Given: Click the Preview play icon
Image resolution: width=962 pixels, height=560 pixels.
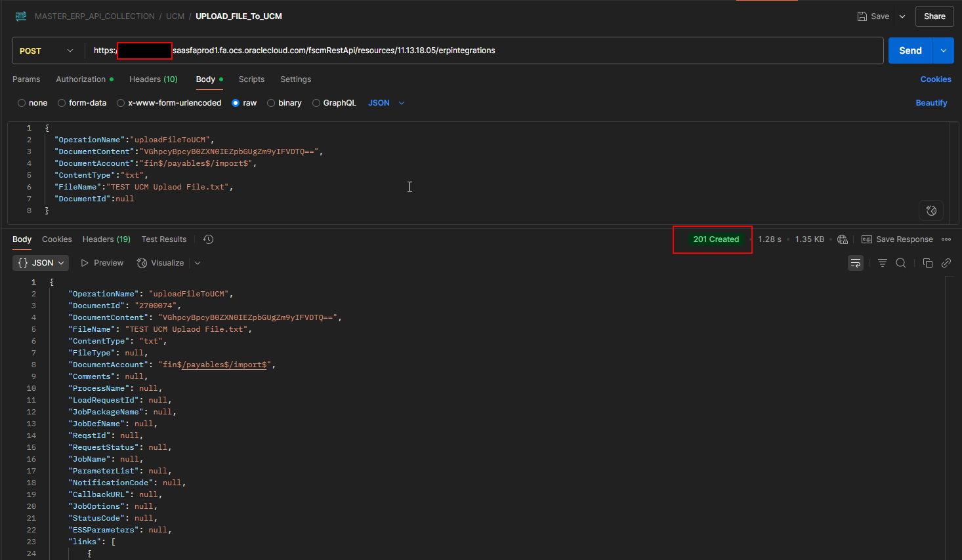Looking at the screenshot, I should (85, 263).
